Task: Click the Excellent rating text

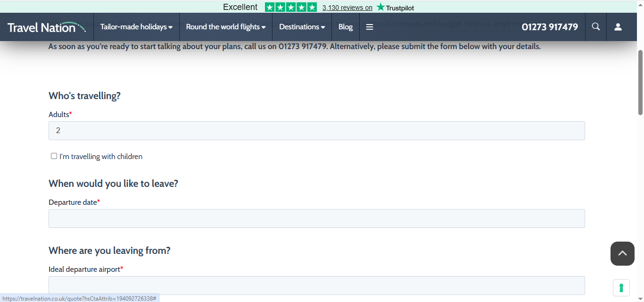Action: coord(240,7)
